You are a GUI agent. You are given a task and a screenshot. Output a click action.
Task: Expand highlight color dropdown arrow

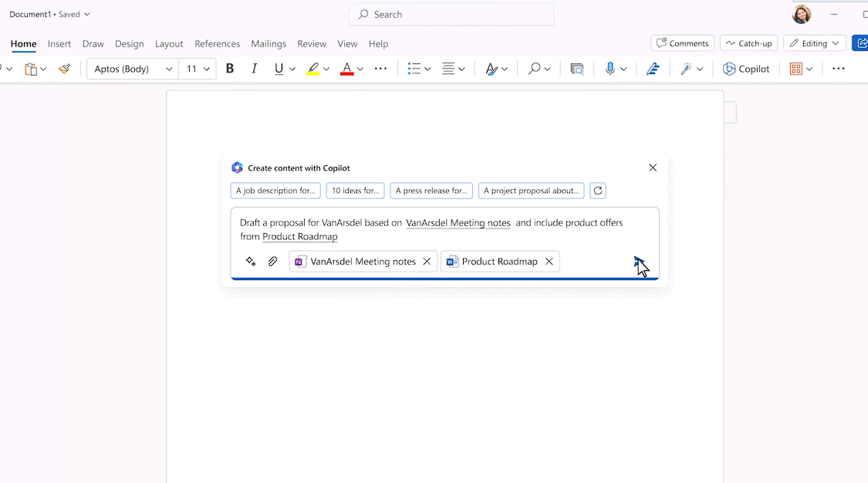click(326, 69)
